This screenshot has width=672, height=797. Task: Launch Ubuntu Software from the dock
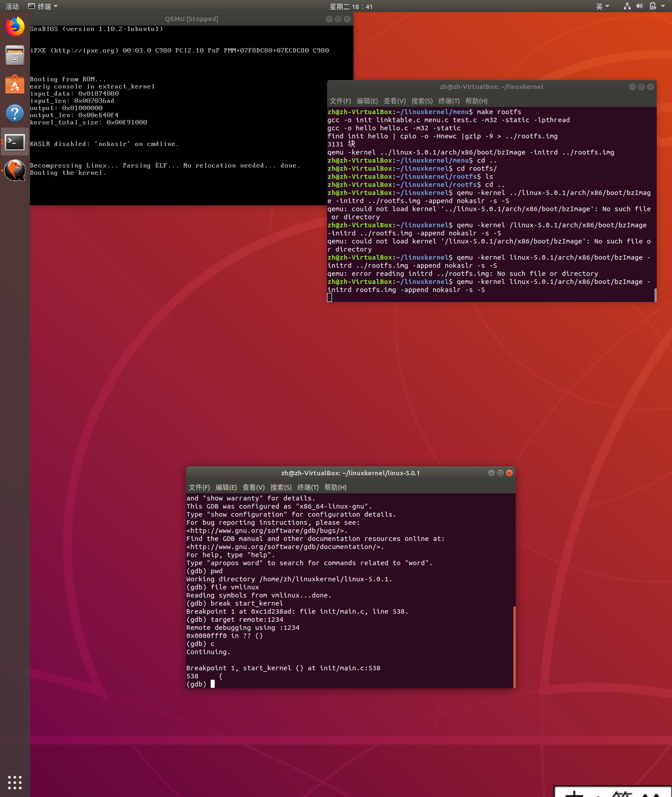[x=15, y=84]
